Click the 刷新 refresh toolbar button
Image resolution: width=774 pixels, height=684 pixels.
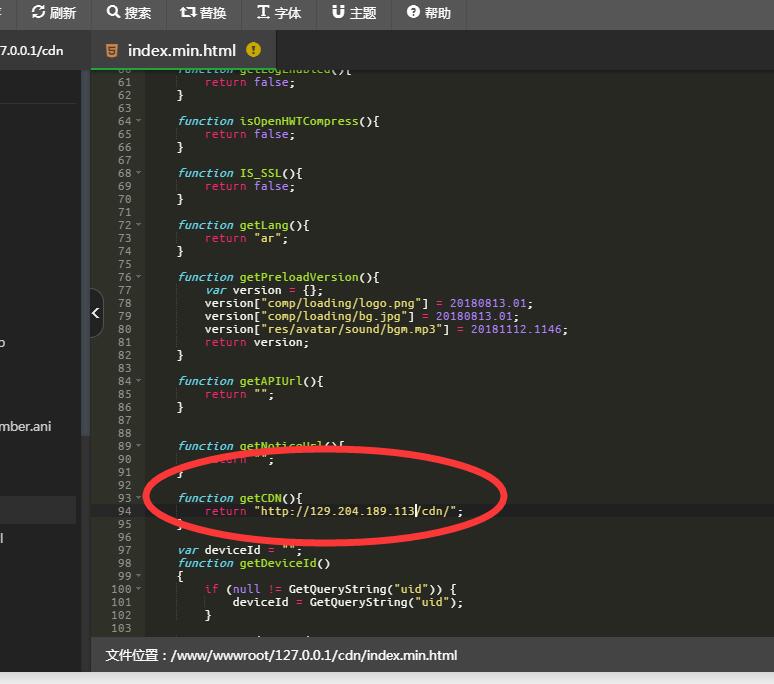tap(53, 12)
